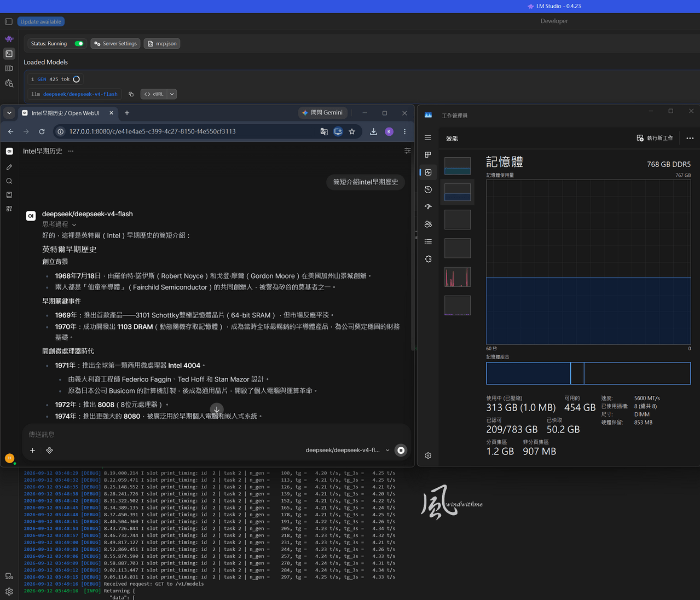The width and height of the screenshot is (700, 600).
Task: Open chat controls icon at top right of chat
Action: (407, 151)
